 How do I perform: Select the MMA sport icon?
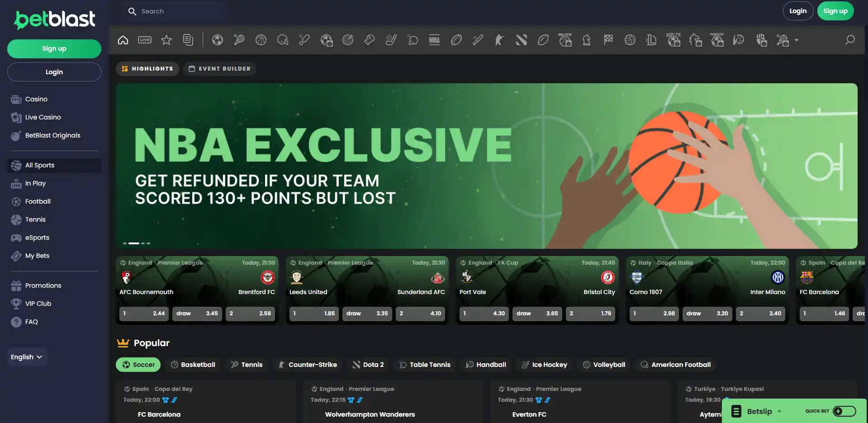[435, 40]
